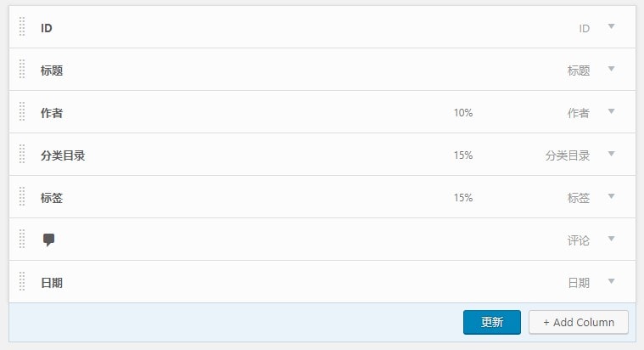Expand the 标题 column settings arrow
Viewport: 644px width, 350px height.
tap(611, 70)
